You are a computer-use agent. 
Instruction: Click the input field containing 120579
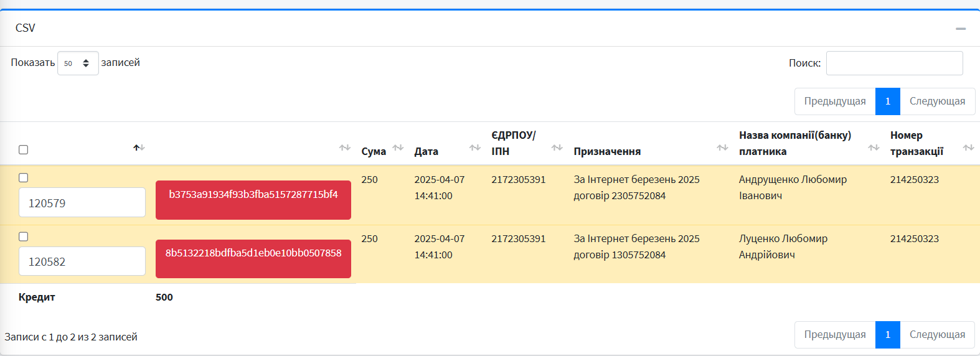pos(82,202)
